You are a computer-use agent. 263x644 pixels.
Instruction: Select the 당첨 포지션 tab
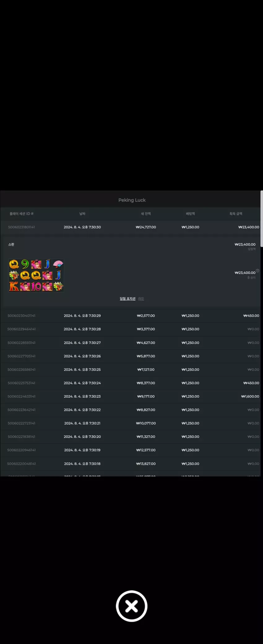click(127, 298)
